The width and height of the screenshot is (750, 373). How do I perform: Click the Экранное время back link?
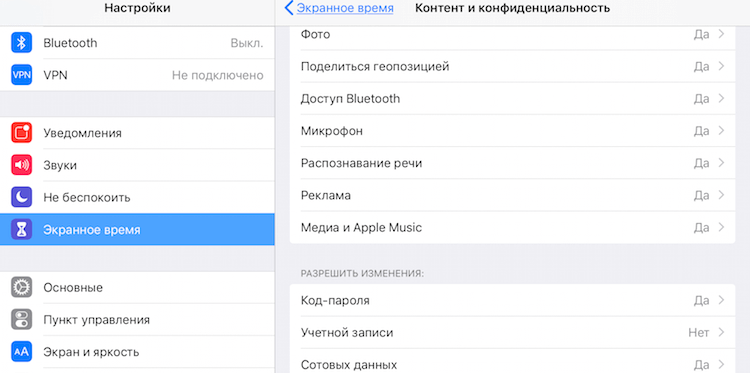point(345,8)
